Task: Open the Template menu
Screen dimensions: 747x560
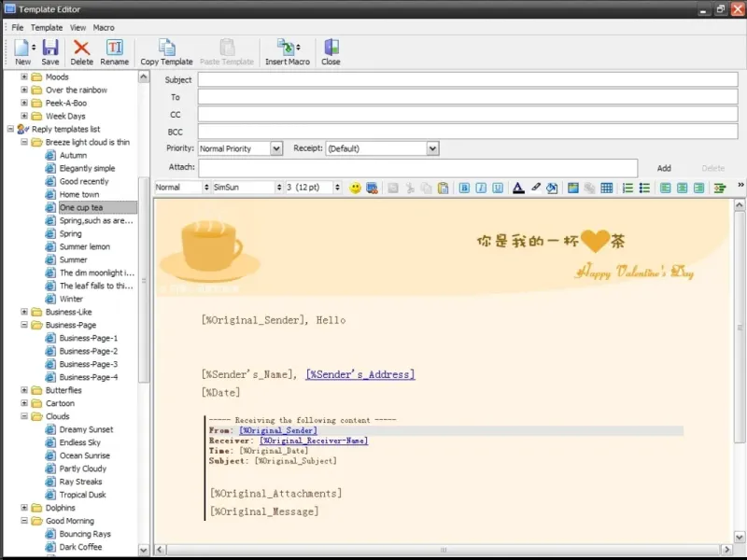Action: tap(47, 28)
